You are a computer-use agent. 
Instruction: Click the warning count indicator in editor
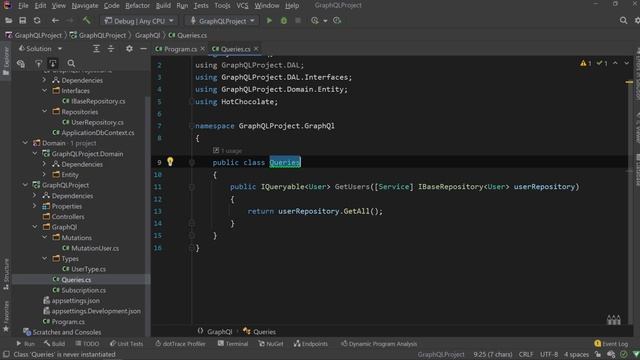(586, 63)
